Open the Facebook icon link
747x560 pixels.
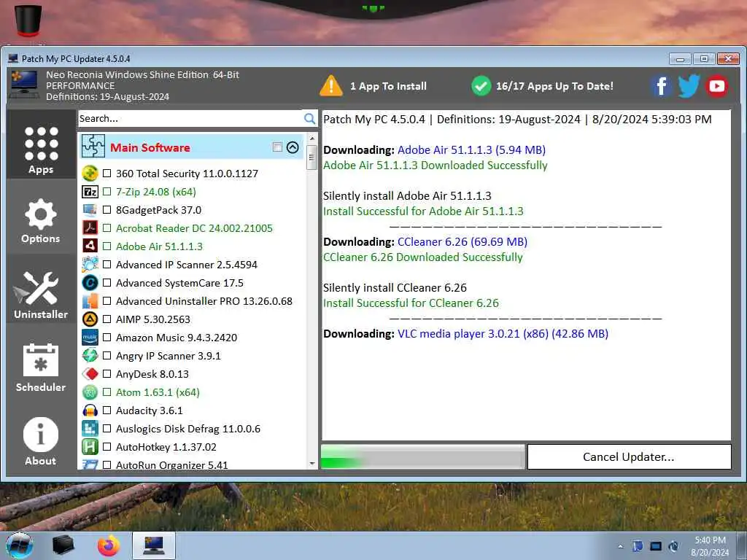click(661, 86)
